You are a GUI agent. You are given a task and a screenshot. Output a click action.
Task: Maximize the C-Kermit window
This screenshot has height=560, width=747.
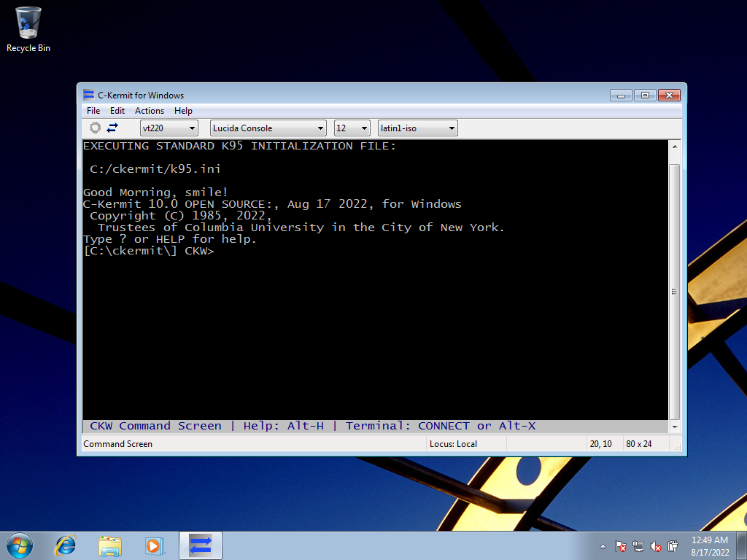pos(645,96)
